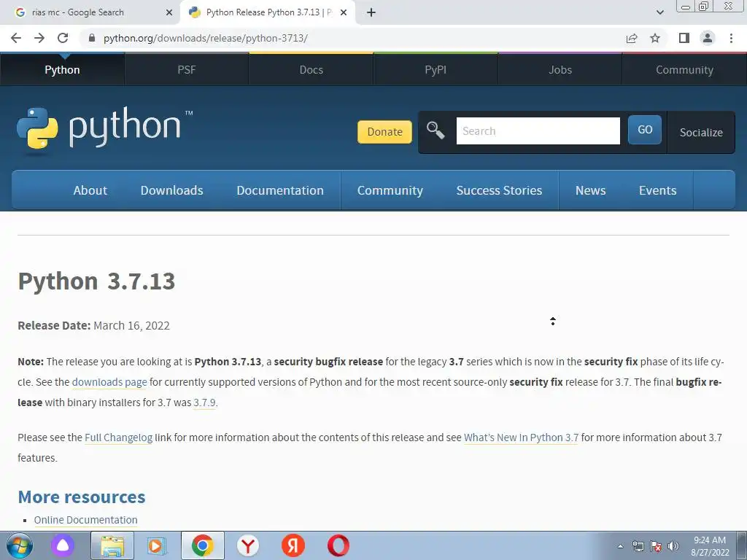Follow the '3.7.9' release link

(204, 402)
